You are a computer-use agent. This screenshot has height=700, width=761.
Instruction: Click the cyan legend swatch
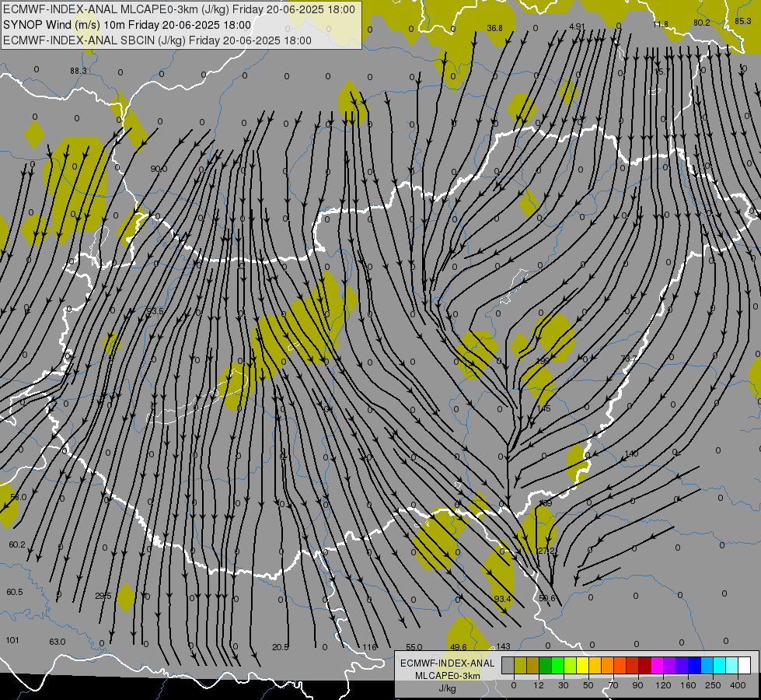point(721,665)
